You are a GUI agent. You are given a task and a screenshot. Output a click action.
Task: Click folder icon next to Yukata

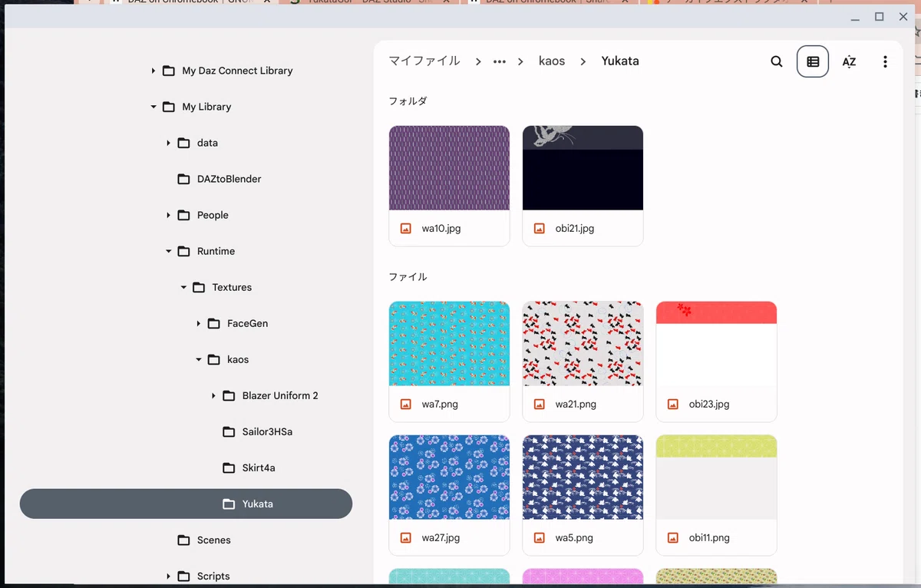click(x=229, y=504)
